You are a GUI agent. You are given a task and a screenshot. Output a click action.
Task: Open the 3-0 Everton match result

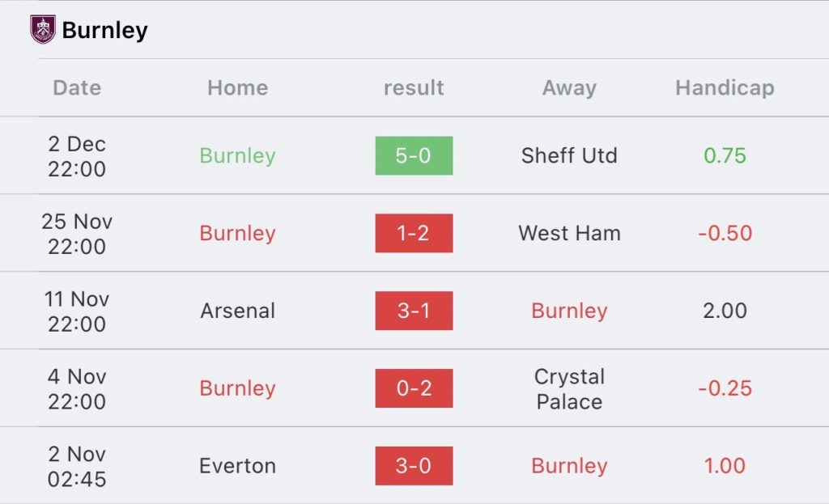[414, 466]
